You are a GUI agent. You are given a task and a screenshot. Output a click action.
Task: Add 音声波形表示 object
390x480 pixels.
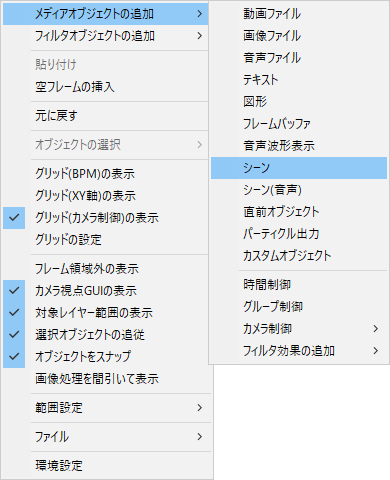[x=299, y=146]
